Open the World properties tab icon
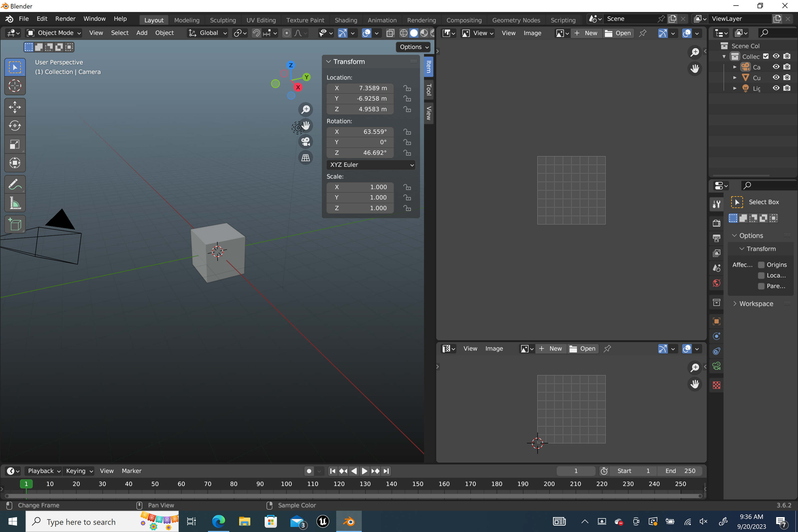The width and height of the screenshot is (798, 532). (x=717, y=283)
